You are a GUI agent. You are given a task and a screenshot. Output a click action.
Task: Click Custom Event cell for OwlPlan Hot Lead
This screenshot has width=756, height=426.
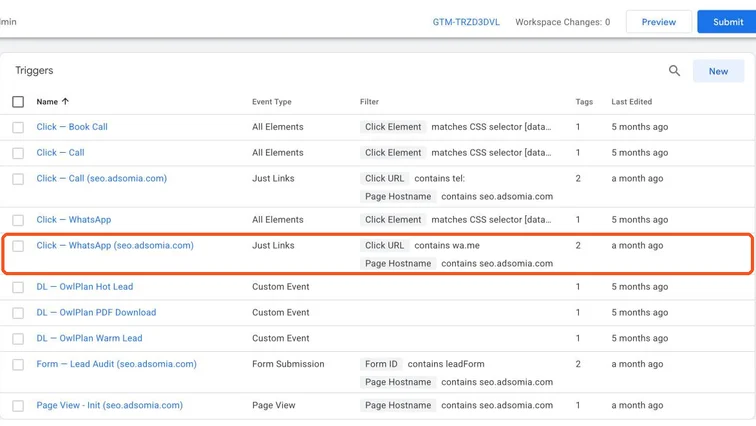click(x=281, y=287)
